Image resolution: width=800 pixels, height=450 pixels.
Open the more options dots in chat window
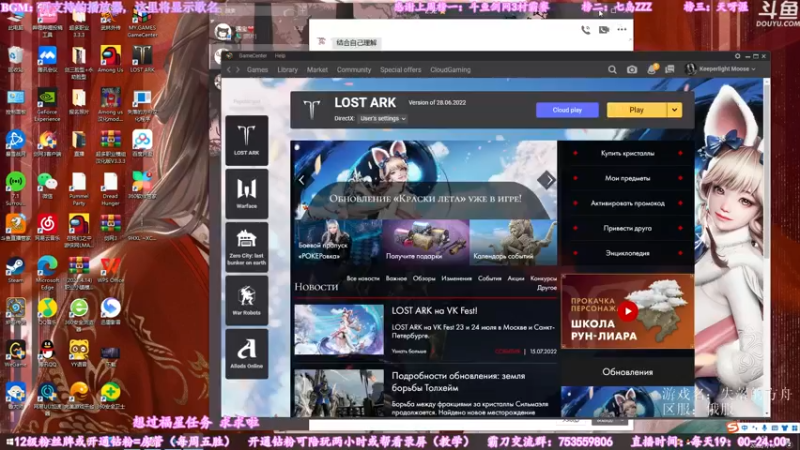[x=621, y=29]
